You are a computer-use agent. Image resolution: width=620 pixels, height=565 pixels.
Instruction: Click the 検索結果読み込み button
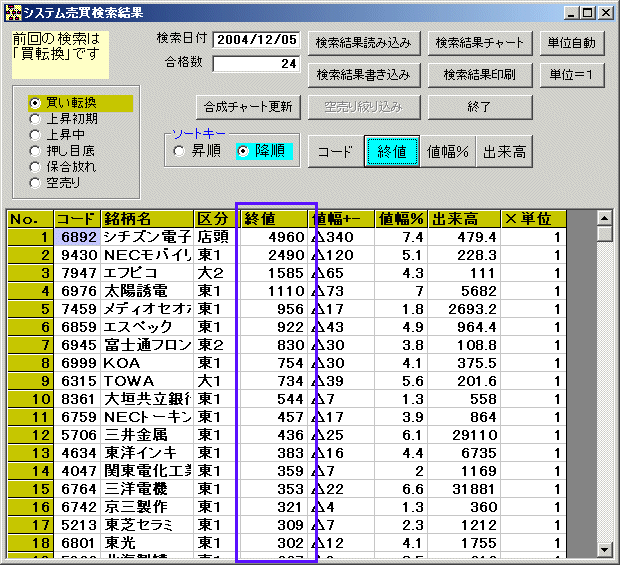[364, 43]
